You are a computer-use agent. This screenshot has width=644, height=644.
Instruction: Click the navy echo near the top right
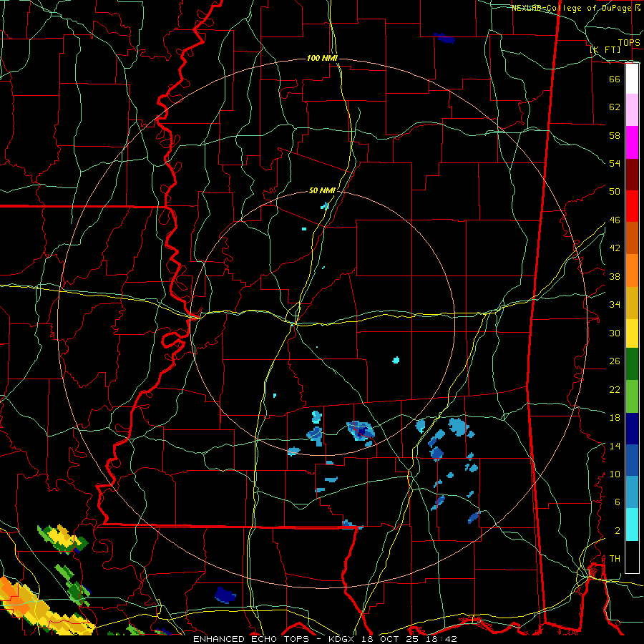445,39
